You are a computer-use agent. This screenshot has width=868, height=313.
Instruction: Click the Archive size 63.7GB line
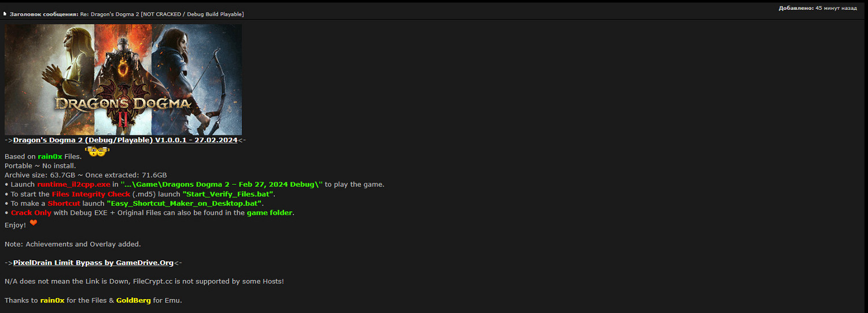point(86,175)
